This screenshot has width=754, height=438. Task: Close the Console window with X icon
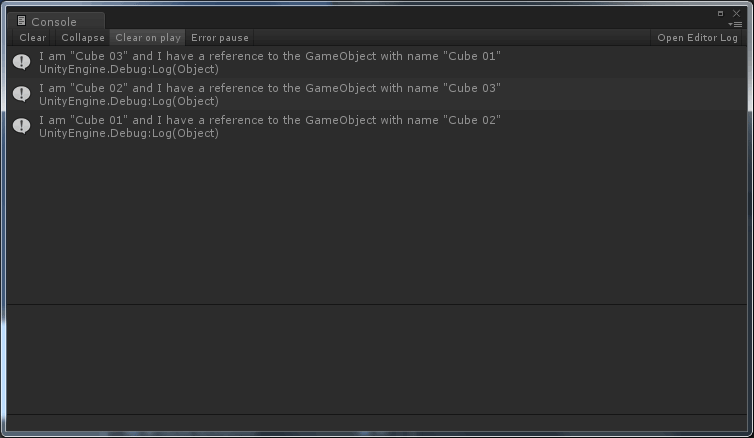click(x=736, y=13)
